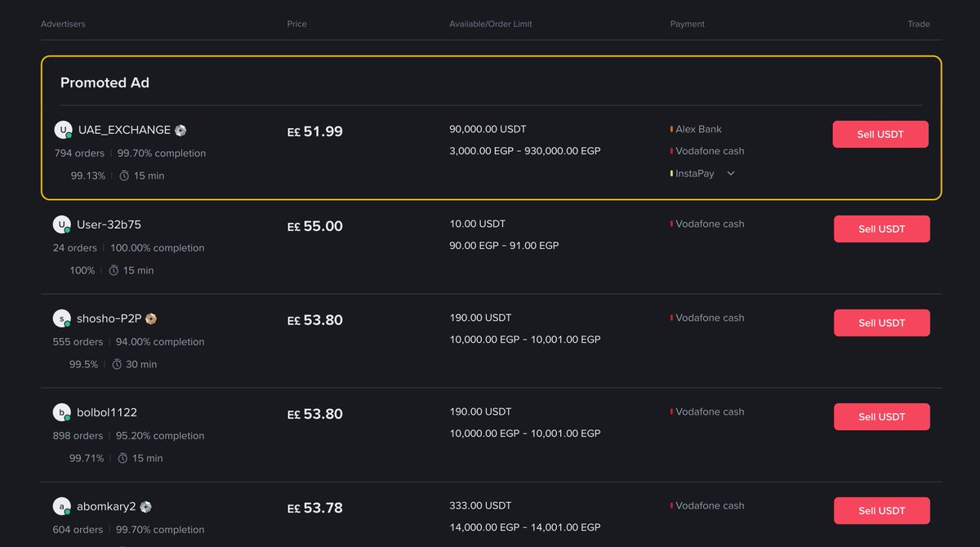Click bolbol1122 avatar icon

tap(62, 412)
